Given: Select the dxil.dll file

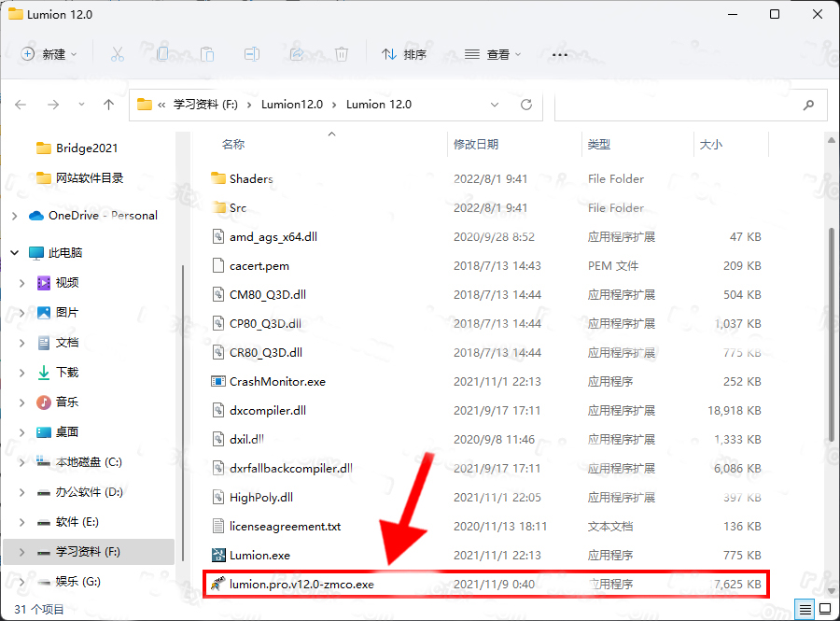Looking at the screenshot, I should [x=246, y=439].
